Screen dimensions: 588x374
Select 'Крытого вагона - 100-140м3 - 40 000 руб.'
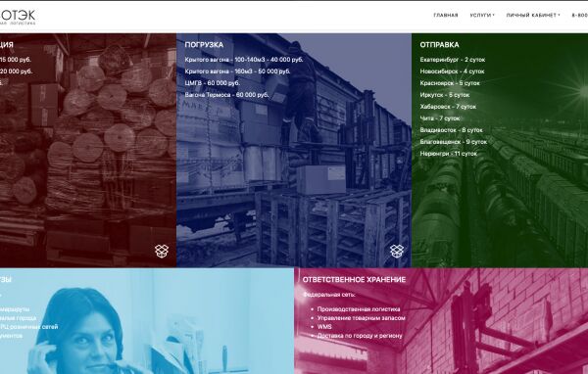coord(244,60)
